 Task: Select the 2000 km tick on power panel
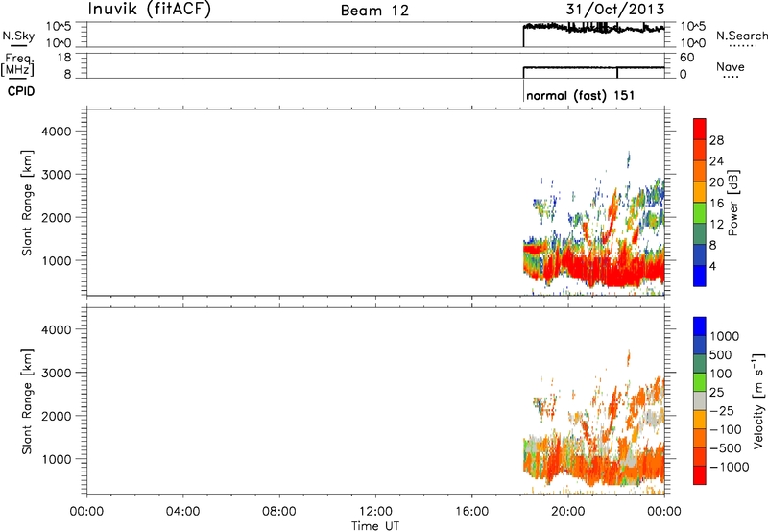(57, 217)
